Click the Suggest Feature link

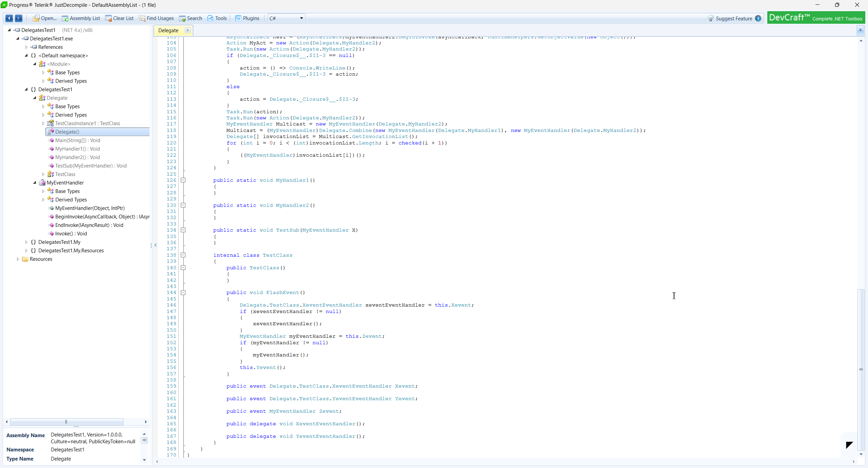click(734, 19)
